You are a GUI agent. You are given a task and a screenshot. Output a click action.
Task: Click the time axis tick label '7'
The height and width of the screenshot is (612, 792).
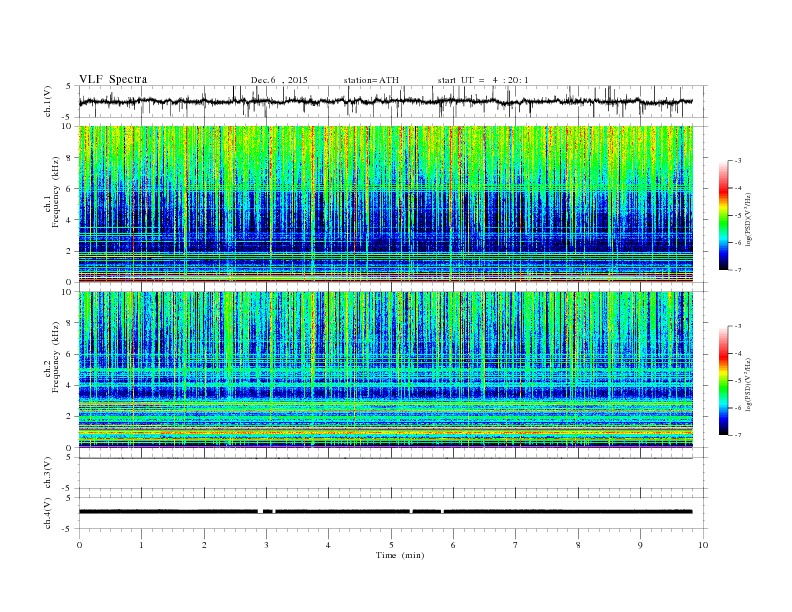pyautogui.click(x=516, y=545)
